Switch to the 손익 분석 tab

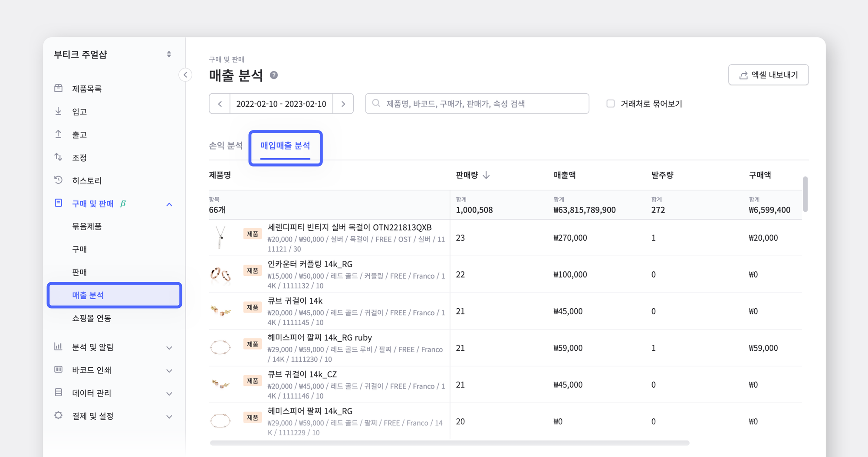(225, 145)
